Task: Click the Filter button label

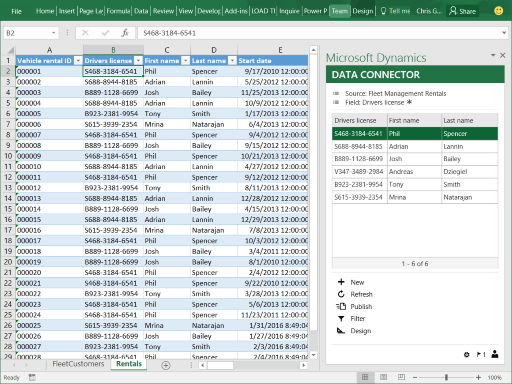Action: click(x=358, y=319)
